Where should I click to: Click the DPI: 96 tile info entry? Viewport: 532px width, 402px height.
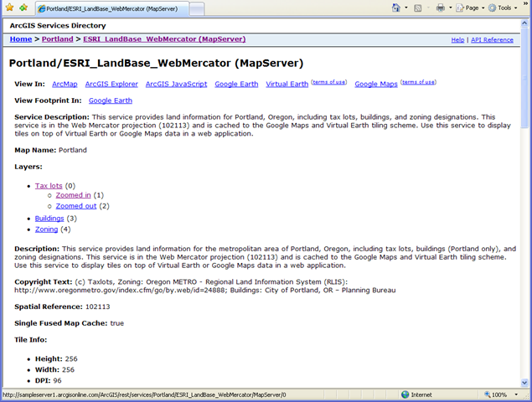[x=49, y=380]
